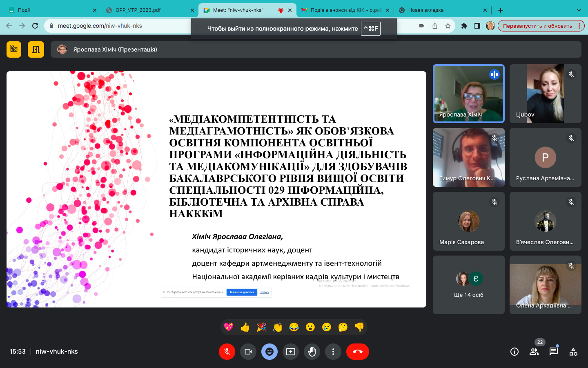The width and height of the screenshot is (588, 368).
Task: Raise hand in the meeting
Action: point(312,352)
